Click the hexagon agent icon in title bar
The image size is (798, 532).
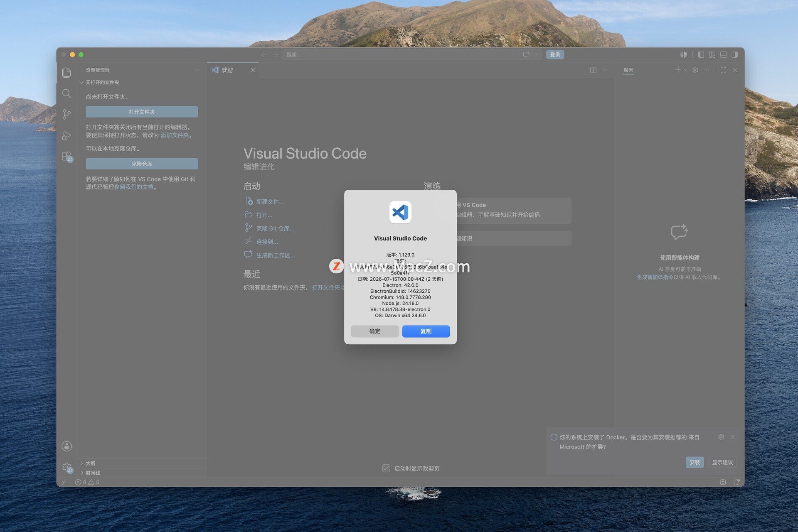tap(683, 54)
